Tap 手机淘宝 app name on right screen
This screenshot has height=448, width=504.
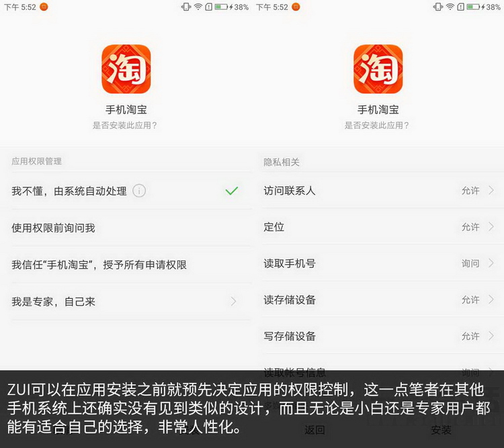click(378, 109)
